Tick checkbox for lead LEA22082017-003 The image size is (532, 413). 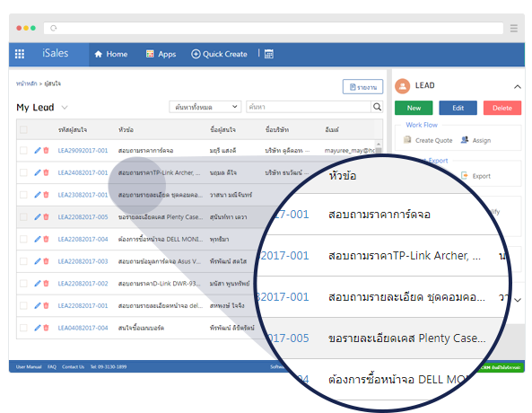pyautogui.click(x=23, y=261)
